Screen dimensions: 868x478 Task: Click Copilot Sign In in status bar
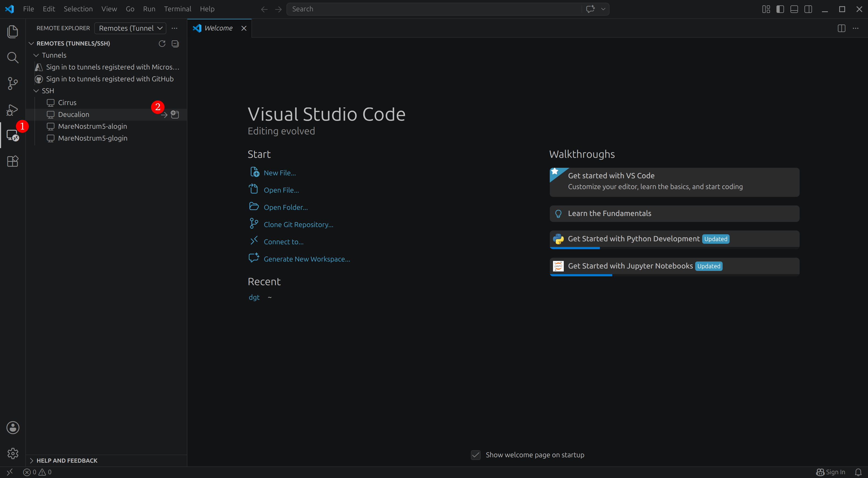[831, 472]
